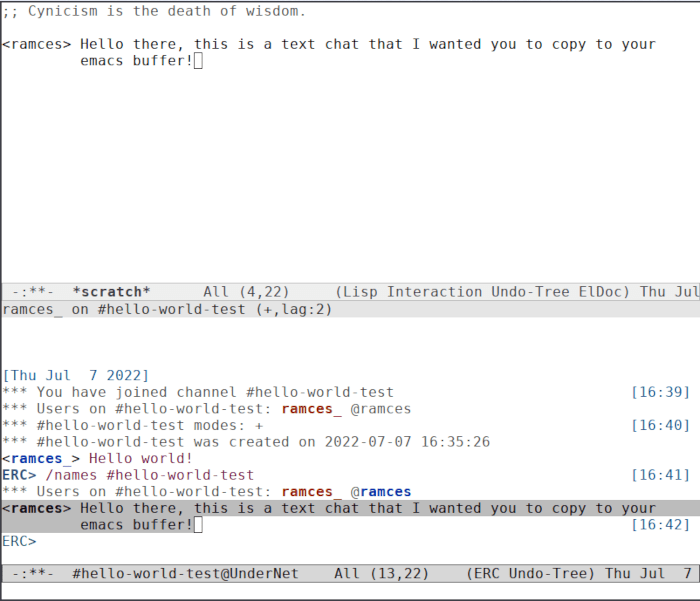
Task: Click the 'Hello world!' message text
Action: 141,459
